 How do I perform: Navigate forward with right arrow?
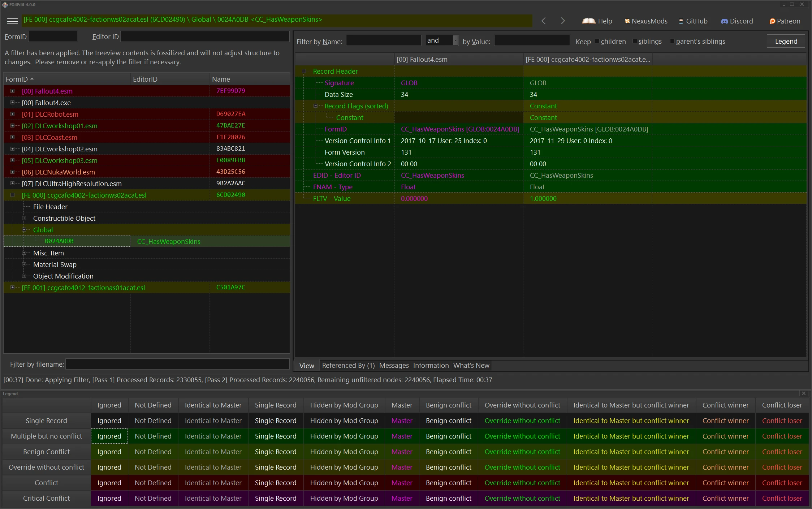point(562,21)
